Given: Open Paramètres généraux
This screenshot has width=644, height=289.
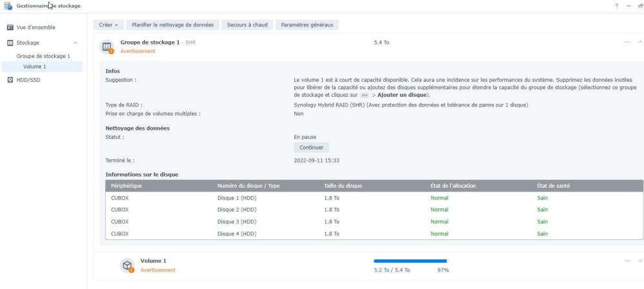Looking at the screenshot, I should click(307, 25).
